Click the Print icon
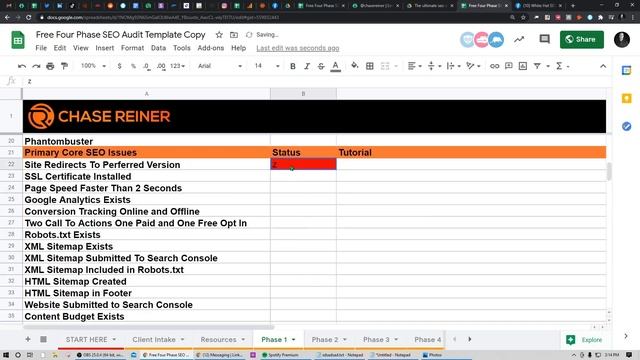 tap(50, 66)
